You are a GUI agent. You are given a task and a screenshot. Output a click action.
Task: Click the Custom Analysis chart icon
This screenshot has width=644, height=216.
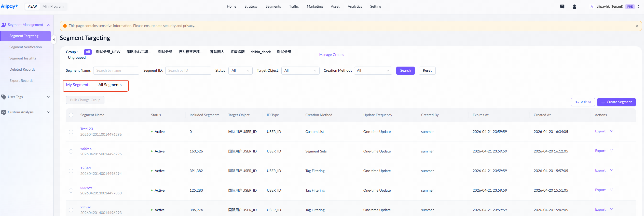[x=4, y=112]
